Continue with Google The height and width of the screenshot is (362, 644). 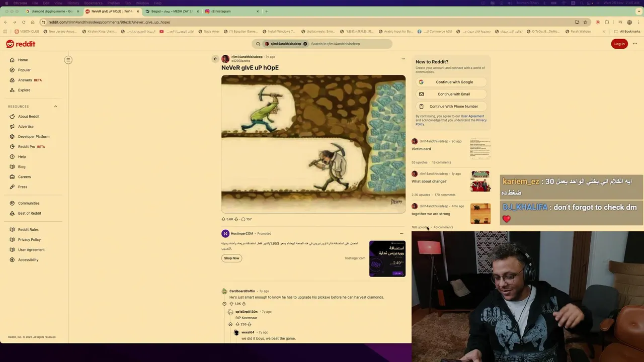[451, 82]
